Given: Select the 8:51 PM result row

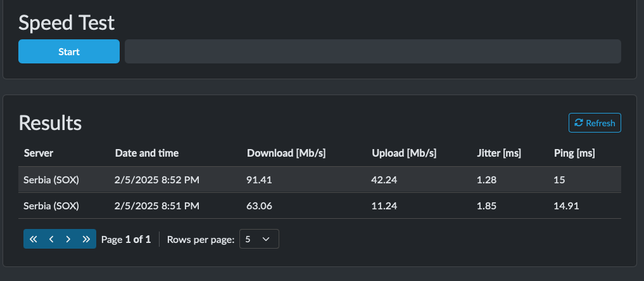Looking at the screenshot, I should (320, 206).
